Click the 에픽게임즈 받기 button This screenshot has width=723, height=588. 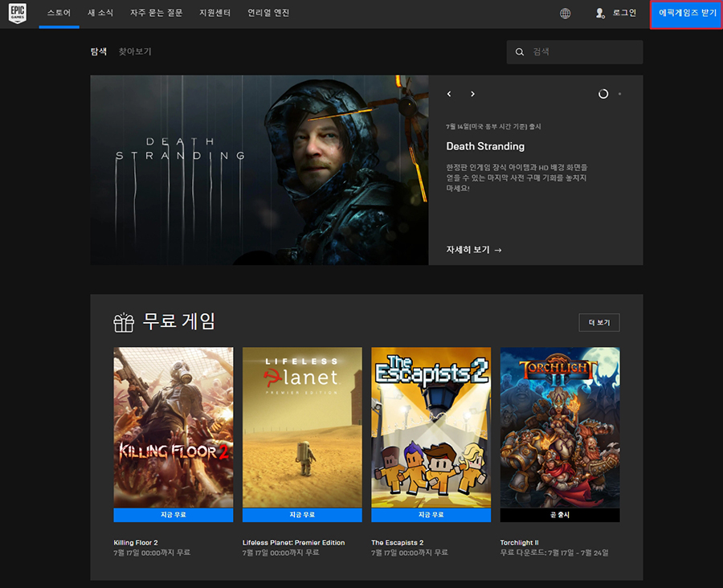(x=686, y=14)
